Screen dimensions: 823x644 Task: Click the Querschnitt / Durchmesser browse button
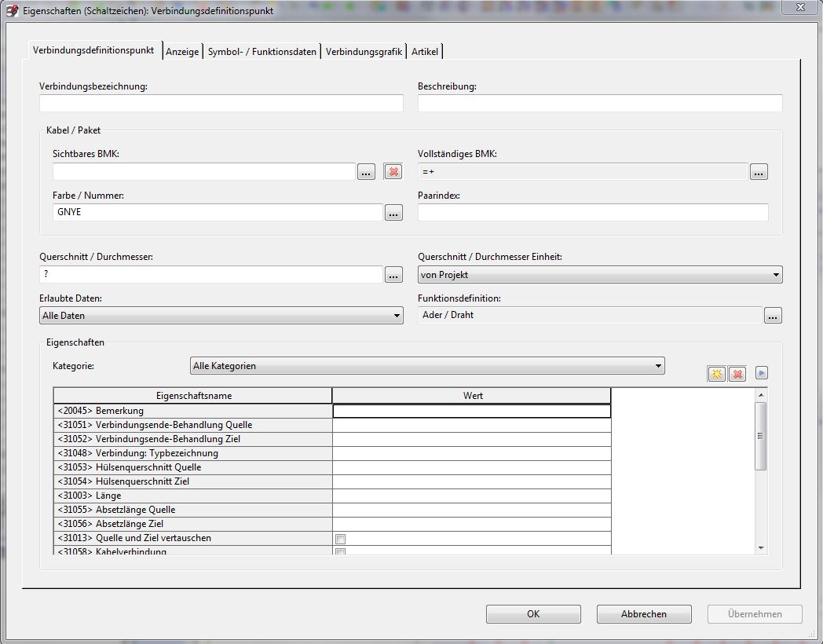click(x=393, y=275)
